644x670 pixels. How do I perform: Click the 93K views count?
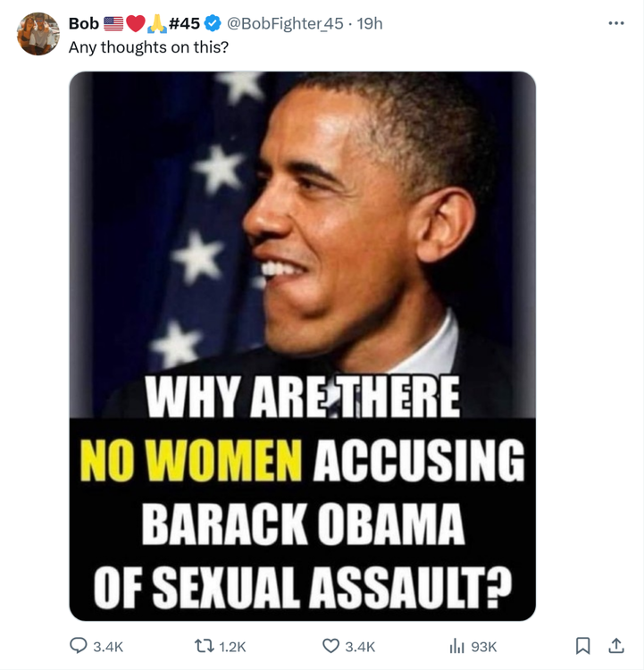tap(483, 646)
